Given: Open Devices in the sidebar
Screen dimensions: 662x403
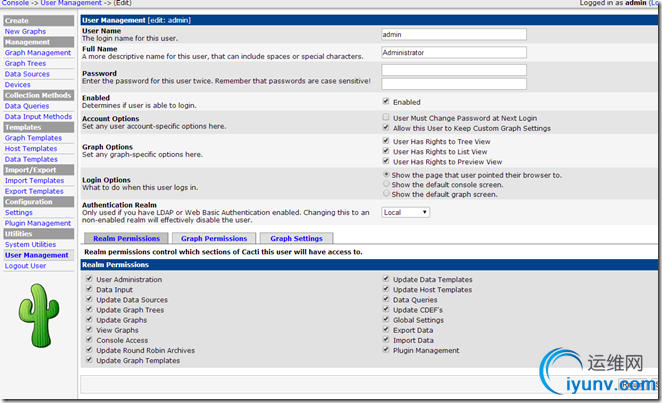Looking at the screenshot, I should pos(17,84).
